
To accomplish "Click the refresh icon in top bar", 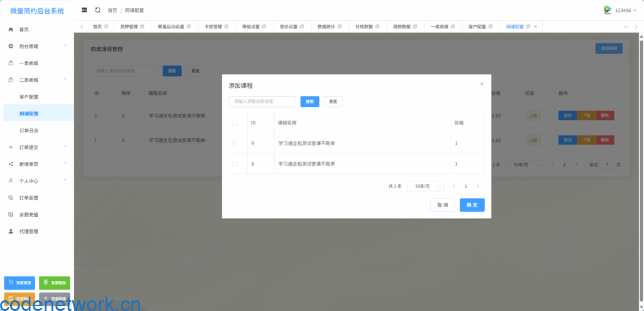I will tap(97, 10).
